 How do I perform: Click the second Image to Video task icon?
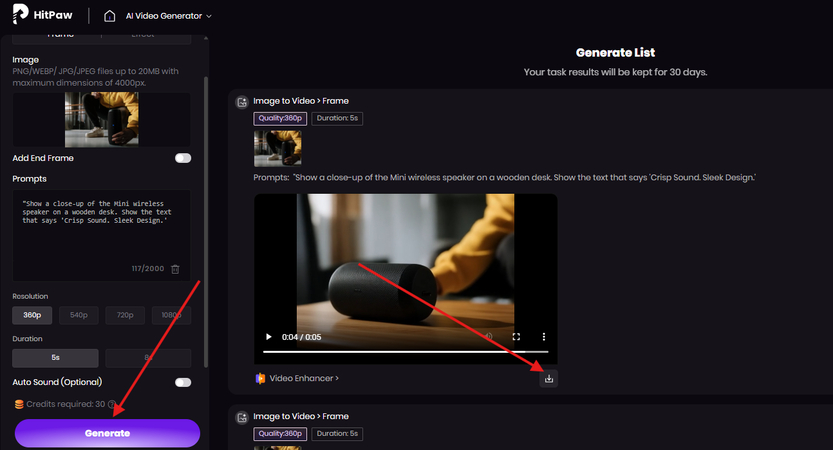[242, 417]
